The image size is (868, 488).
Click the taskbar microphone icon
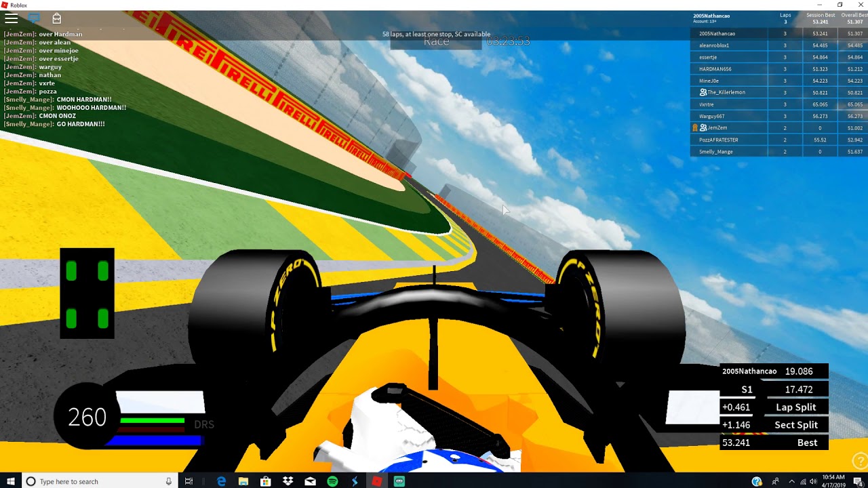[x=169, y=481]
